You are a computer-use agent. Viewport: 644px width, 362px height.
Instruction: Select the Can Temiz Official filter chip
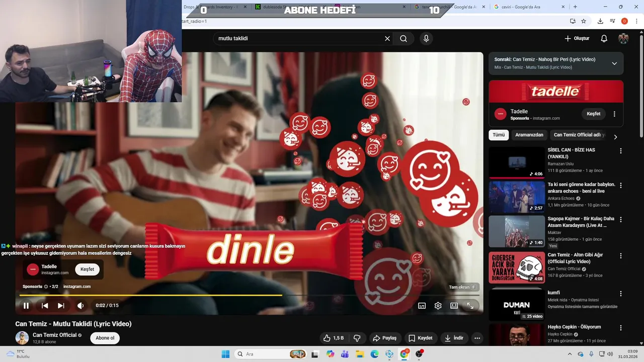tap(579, 135)
